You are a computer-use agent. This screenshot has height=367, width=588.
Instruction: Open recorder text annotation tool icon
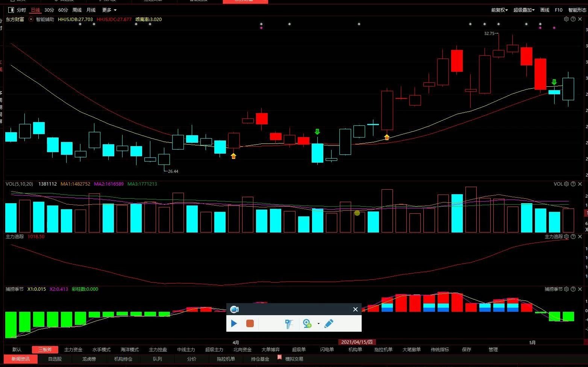[x=289, y=323]
